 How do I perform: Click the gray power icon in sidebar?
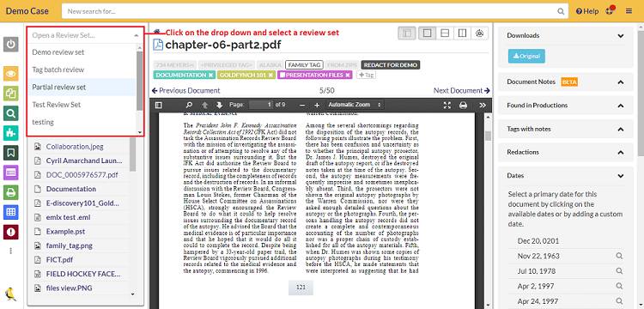(11, 45)
